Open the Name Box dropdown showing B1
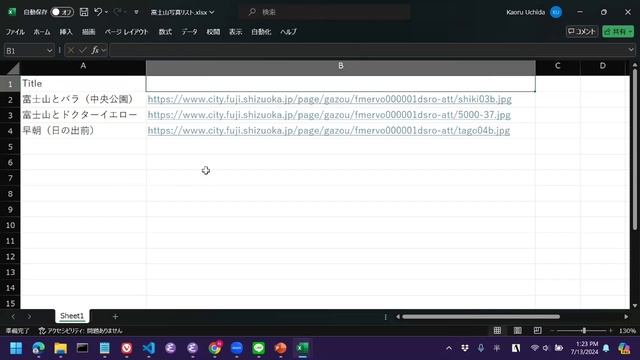 pos(49,51)
